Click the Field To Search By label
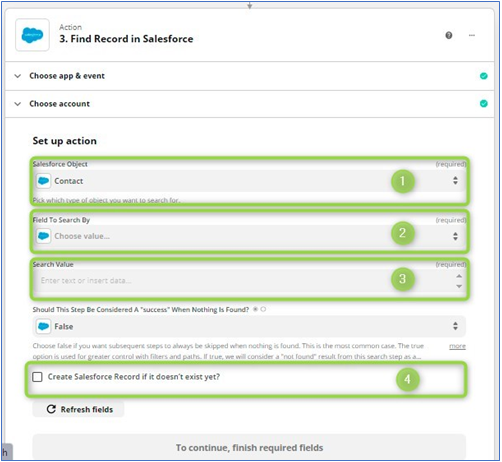This screenshot has height=462, width=502. click(61, 220)
